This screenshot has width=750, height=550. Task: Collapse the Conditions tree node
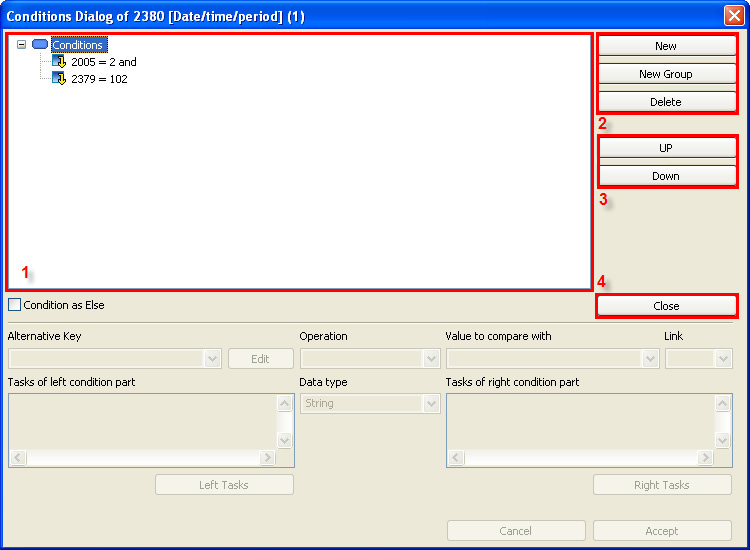click(22, 45)
